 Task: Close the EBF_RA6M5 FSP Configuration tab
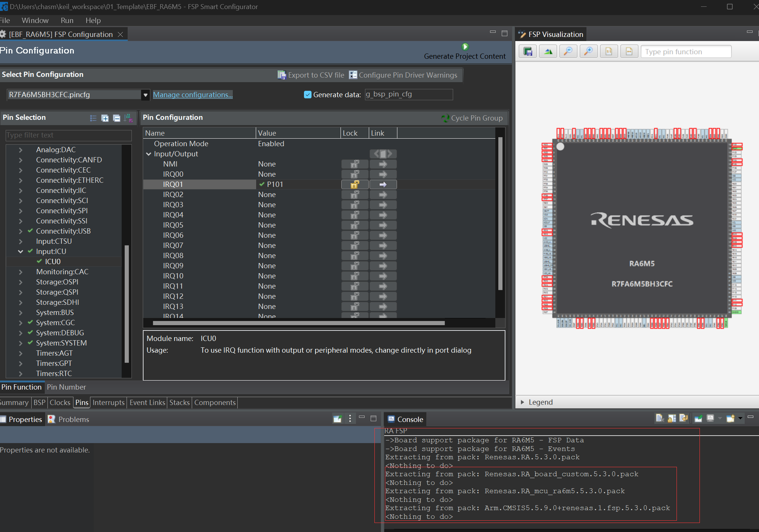point(121,34)
